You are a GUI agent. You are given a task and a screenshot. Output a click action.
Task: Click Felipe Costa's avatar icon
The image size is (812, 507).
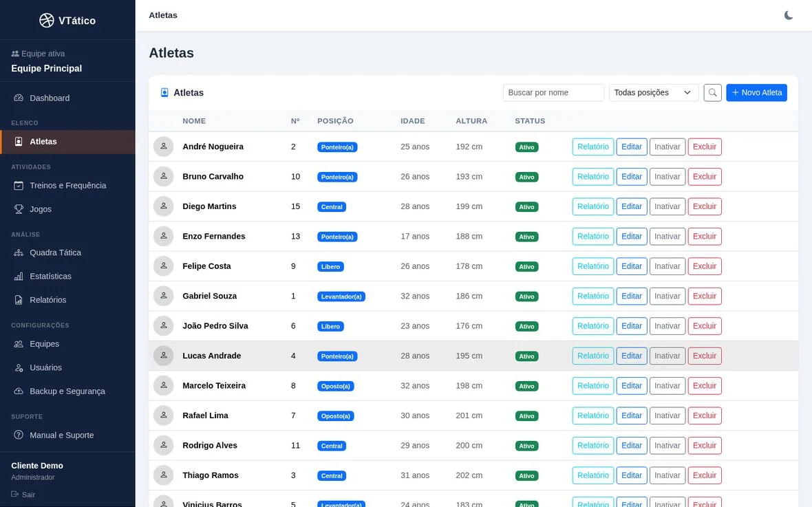pyautogui.click(x=164, y=266)
